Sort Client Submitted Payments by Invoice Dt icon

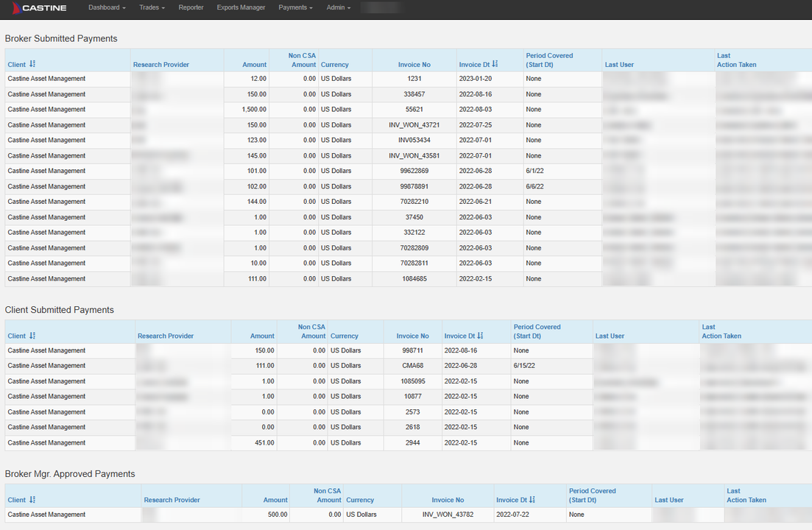point(480,336)
